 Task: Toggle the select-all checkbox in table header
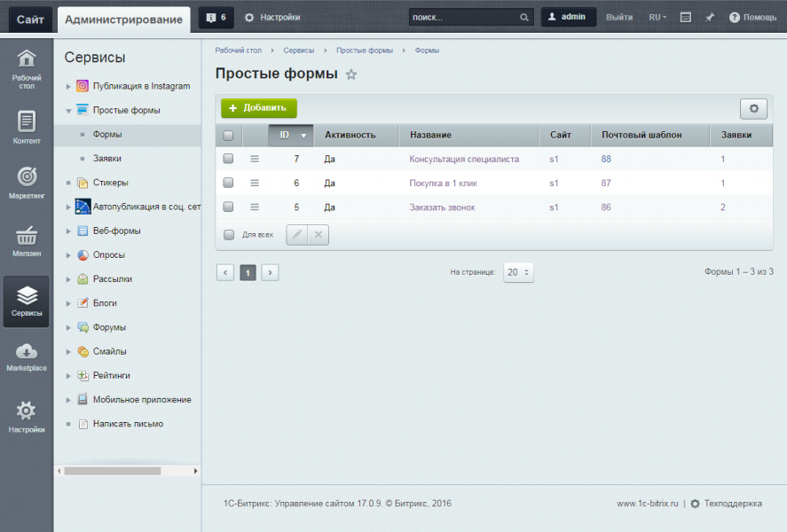228,136
